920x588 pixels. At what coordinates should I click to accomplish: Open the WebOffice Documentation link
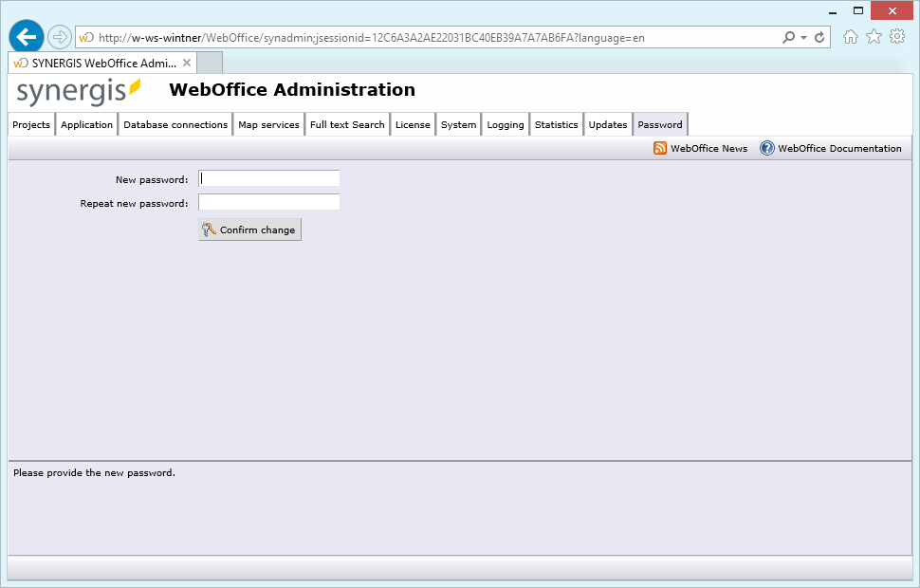click(x=839, y=148)
